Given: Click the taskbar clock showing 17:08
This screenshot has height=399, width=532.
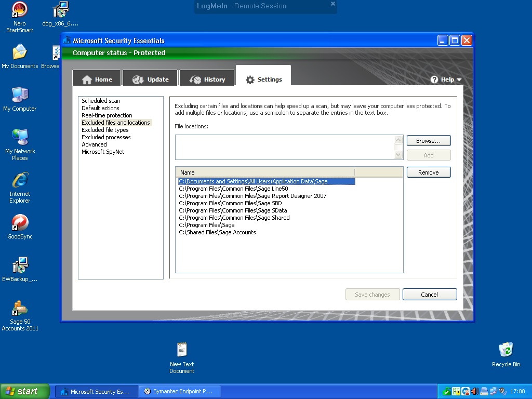Looking at the screenshot, I should click(x=517, y=392).
